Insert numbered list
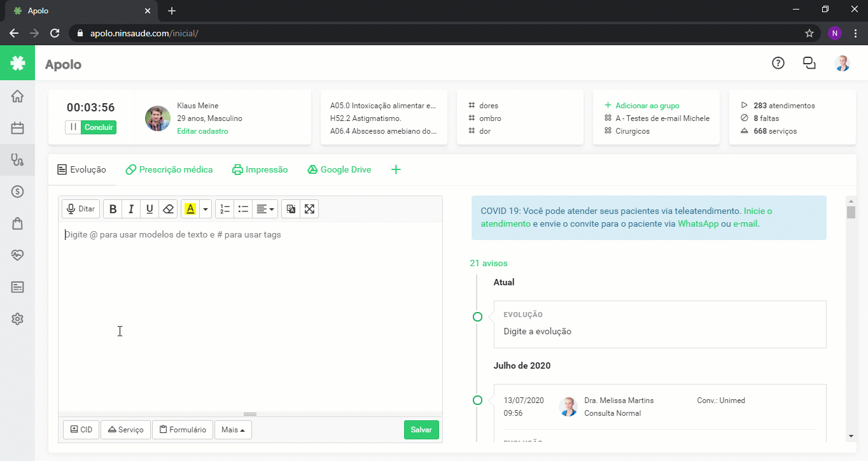868x461 pixels. tap(225, 209)
